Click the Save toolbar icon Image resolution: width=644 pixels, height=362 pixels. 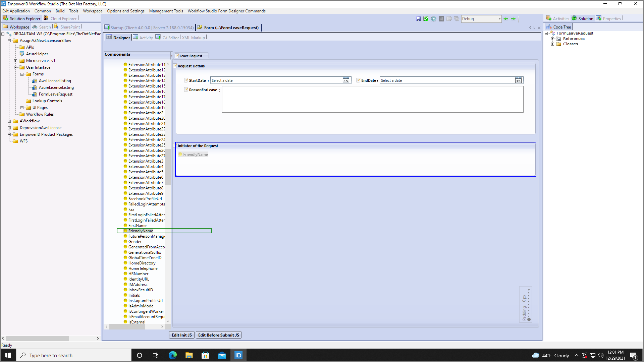click(x=418, y=19)
